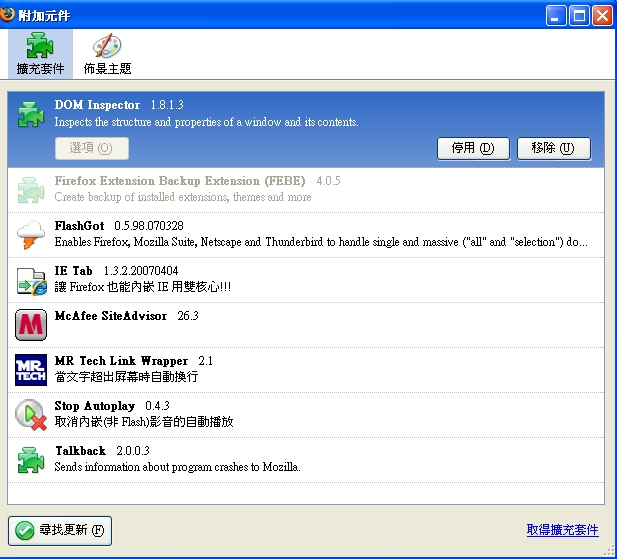Click the Stop Autoplay icon
The image size is (617, 559).
[31, 415]
